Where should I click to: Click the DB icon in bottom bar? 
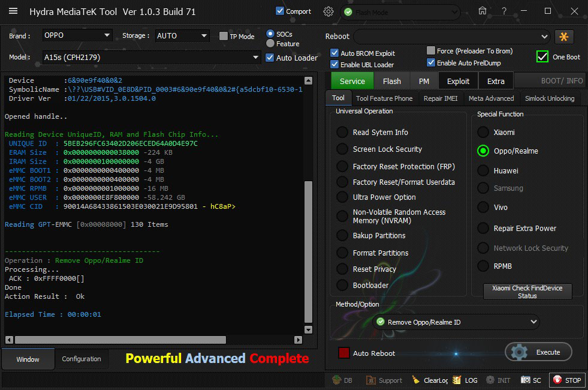[342, 380]
